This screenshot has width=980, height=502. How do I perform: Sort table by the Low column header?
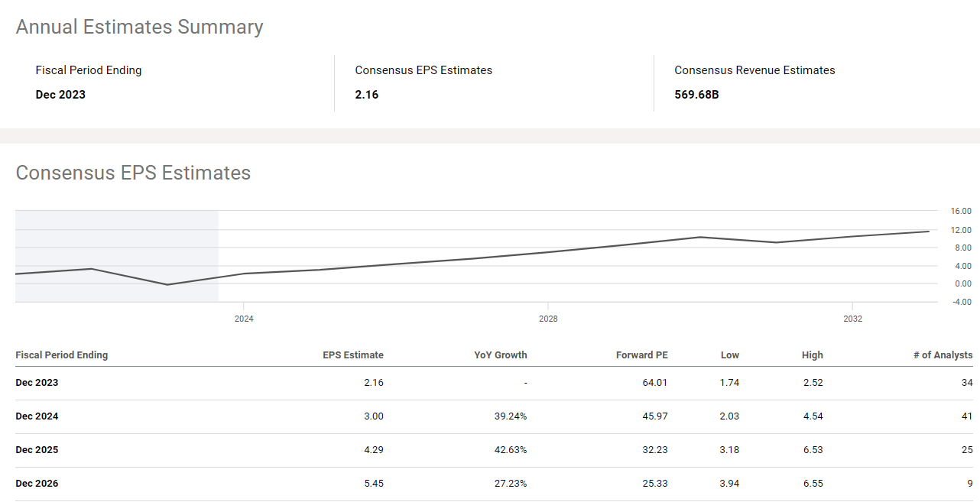pos(729,355)
